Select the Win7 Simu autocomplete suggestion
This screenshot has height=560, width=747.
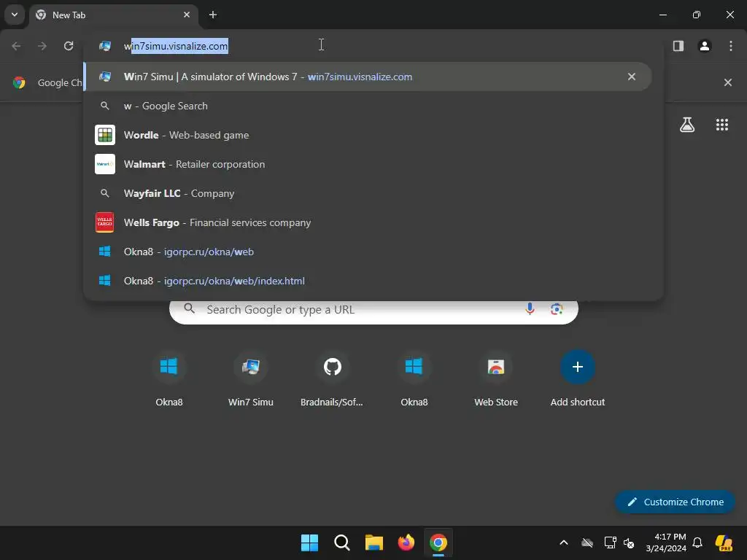pos(368,77)
